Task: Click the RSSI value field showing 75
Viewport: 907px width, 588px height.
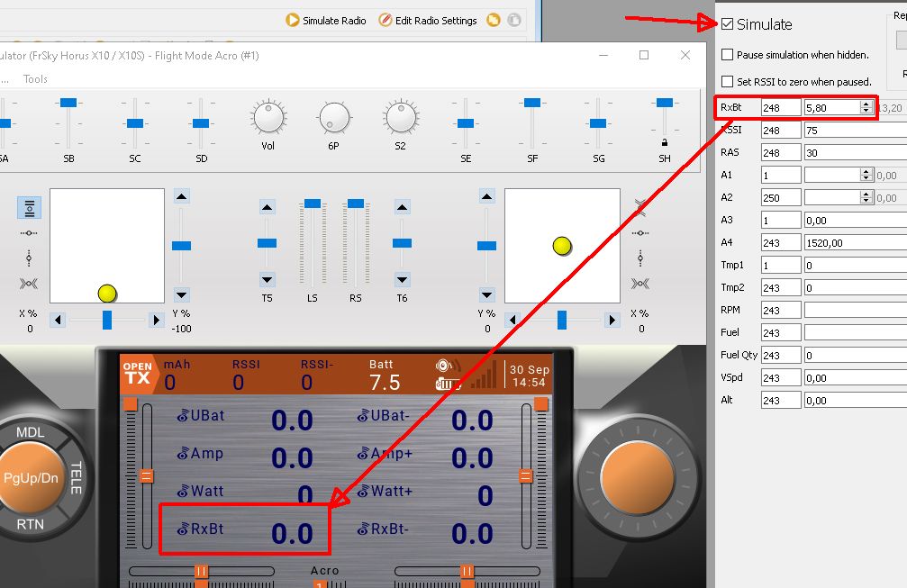Action: click(856, 130)
